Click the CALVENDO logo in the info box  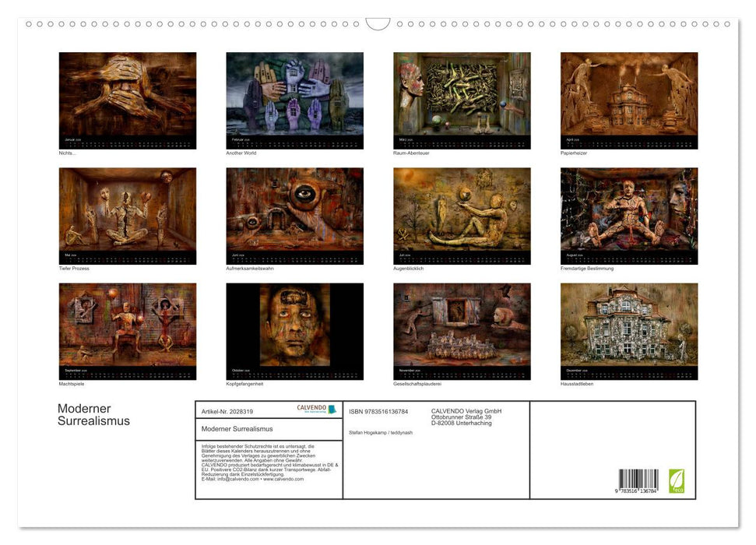click(316, 410)
